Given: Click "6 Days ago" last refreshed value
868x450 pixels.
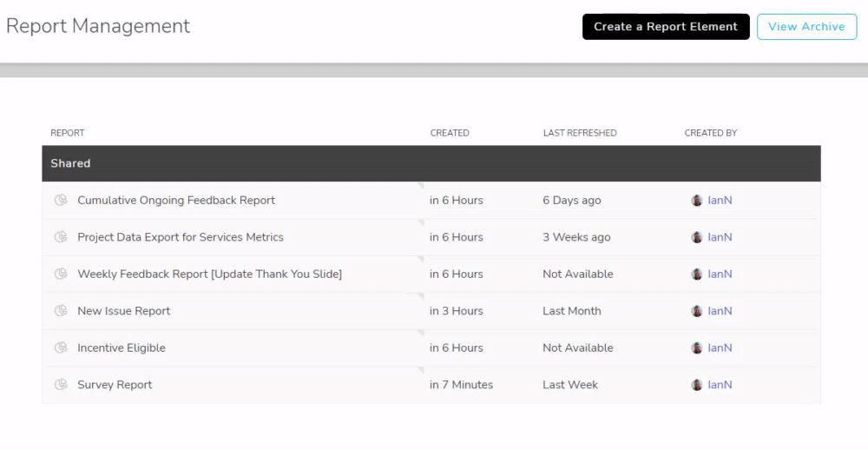Looking at the screenshot, I should click(x=572, y=200).
